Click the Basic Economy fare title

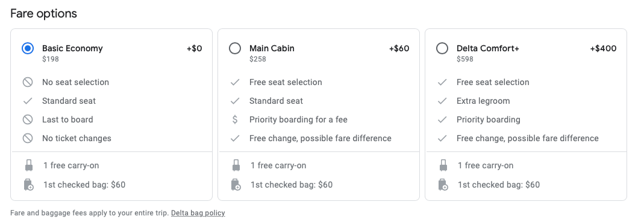coord(72,48)
